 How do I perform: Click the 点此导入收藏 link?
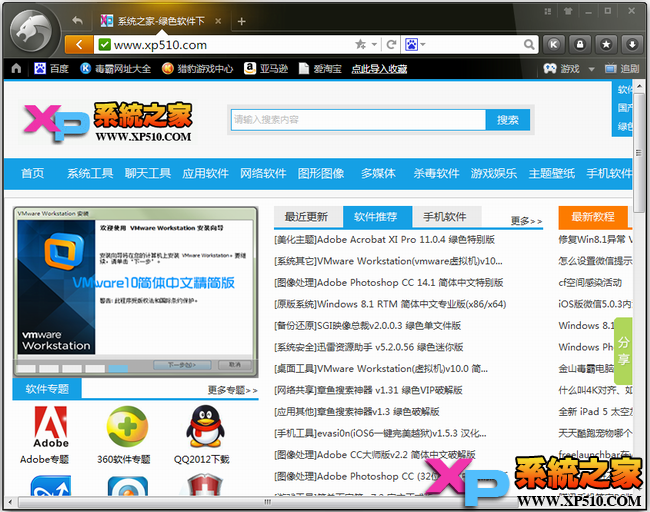coord(379,69)
